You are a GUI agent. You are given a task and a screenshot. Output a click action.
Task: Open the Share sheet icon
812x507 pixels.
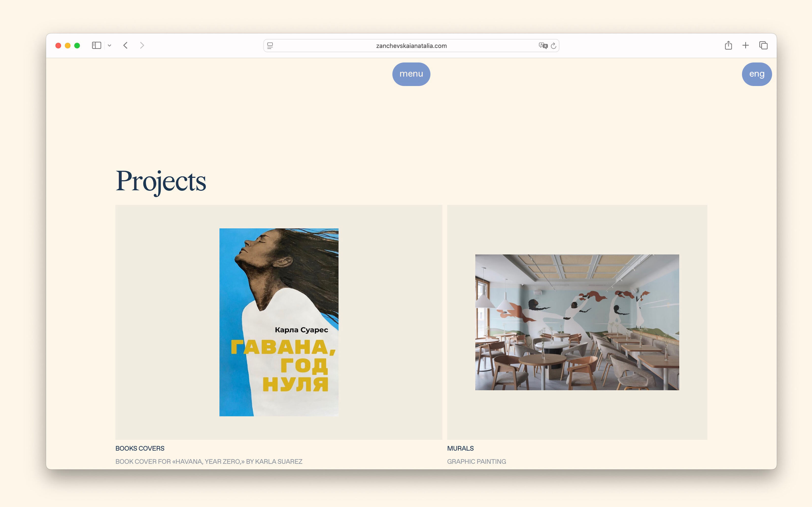(x=728, y=45)
